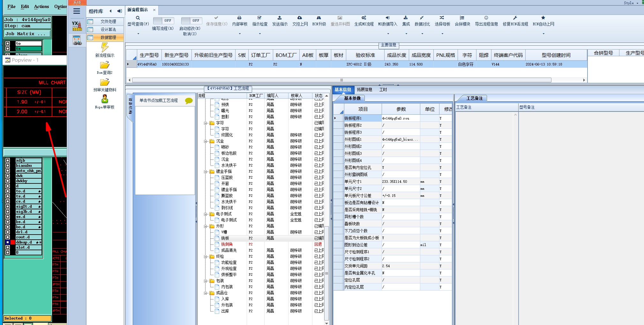Pin the 组件库 panel with arrow icon
The width and height of the screenshot is (644, 325).
119,11
